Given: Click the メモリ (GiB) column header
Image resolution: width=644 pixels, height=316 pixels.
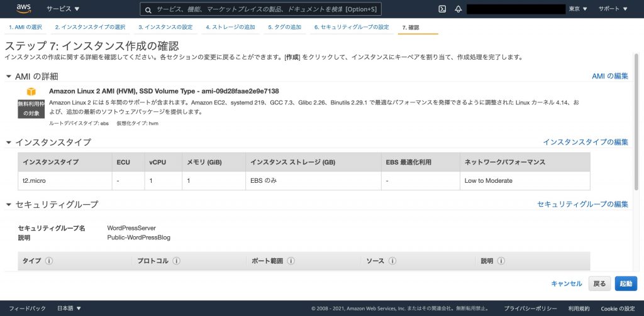Looking at the screenshot, I should pyautogui.click(x=214, y=162).
